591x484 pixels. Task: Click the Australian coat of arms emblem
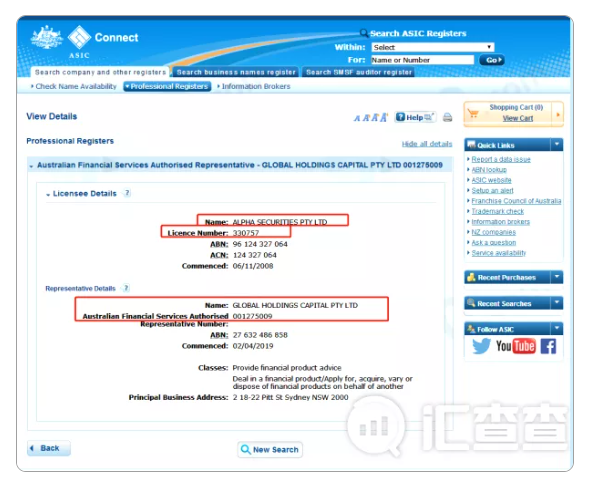(47, 37)
